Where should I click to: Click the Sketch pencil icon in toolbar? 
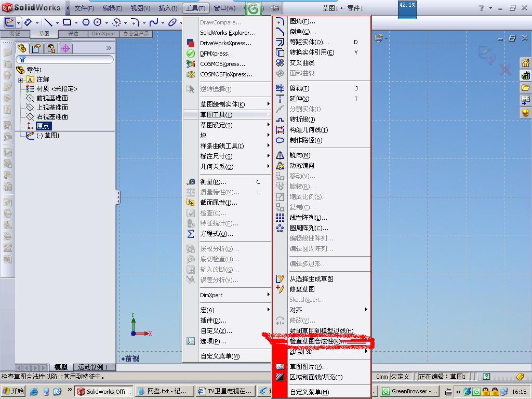pyautogui.click(x=9, y=22)
